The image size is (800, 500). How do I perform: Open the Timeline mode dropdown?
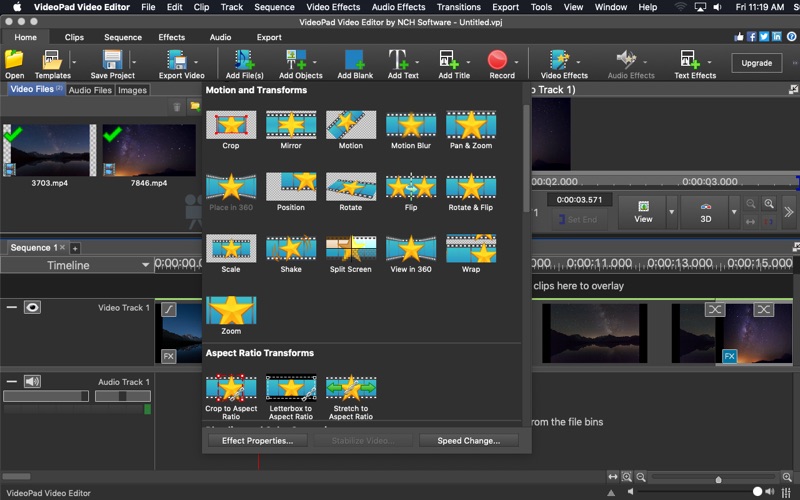146,265
